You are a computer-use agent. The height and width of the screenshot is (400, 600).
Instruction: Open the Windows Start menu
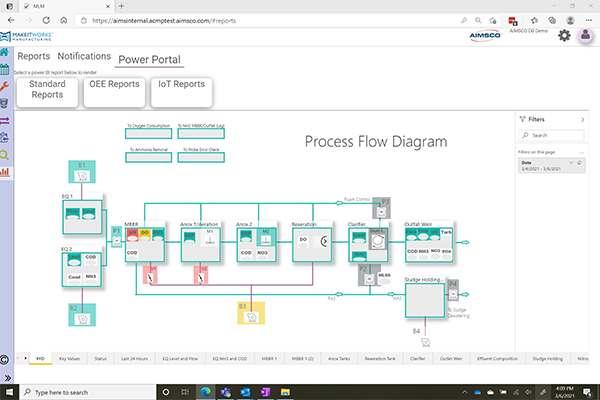9,392
